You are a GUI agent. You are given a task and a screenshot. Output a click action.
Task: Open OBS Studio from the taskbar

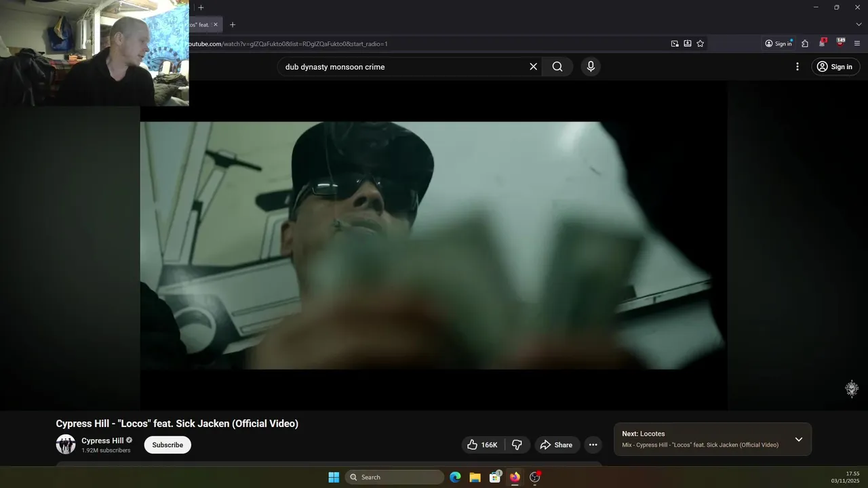click(535, 477)
